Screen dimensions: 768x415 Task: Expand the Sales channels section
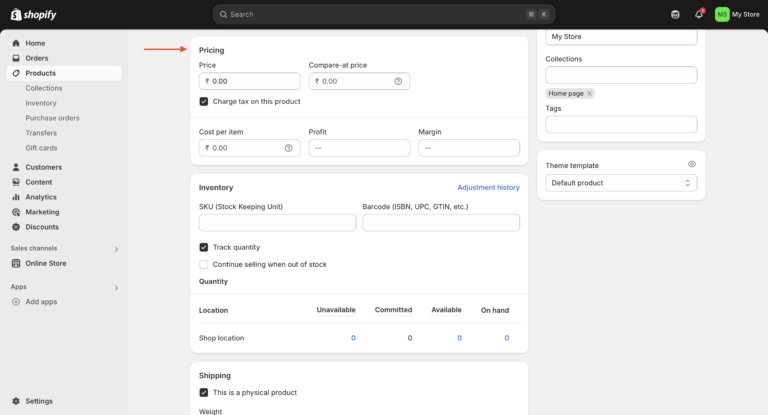[x=116, y=248]
